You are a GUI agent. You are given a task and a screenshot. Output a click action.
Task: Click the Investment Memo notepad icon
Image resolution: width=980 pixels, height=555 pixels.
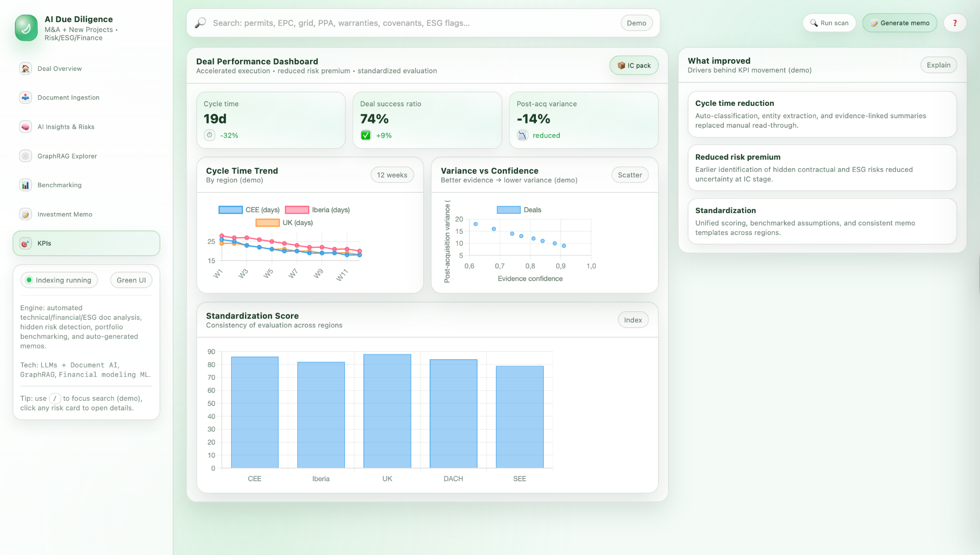pos(25,215)
